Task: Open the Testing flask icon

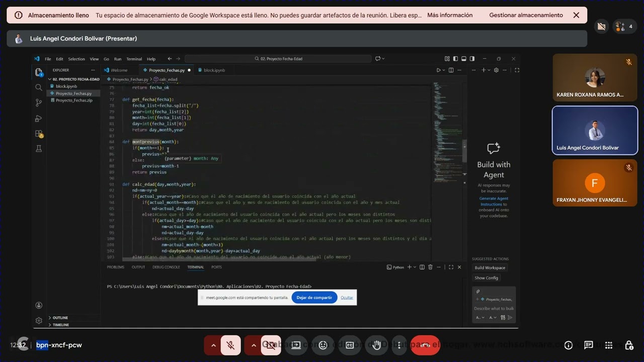Action: tap(39, 149)
